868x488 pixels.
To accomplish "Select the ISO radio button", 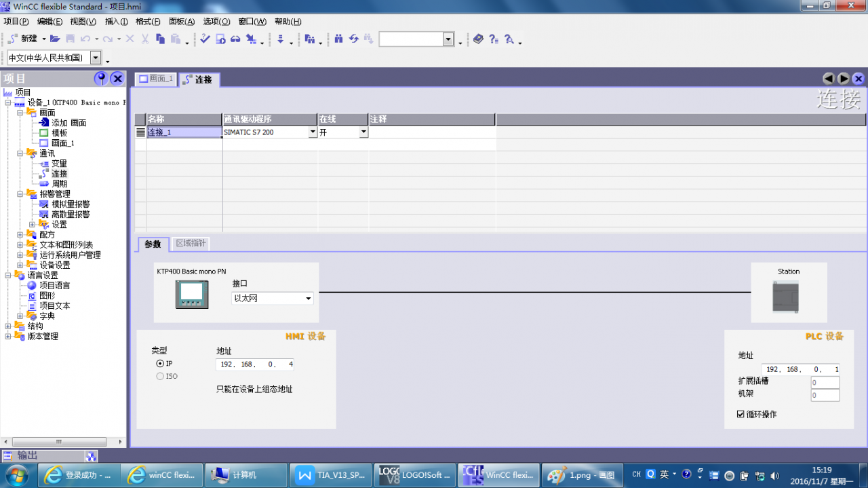I will click(x=160, y=376).
